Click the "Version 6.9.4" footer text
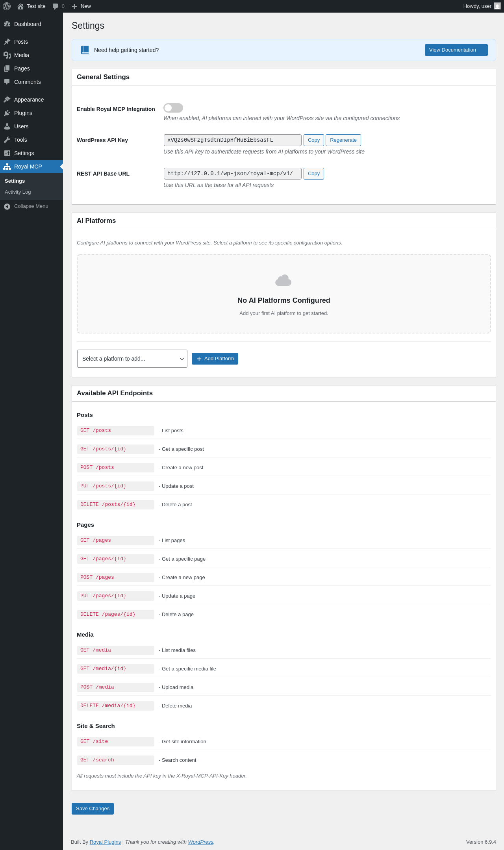This screenshot has height=850, width=504. tap(481, 842)
